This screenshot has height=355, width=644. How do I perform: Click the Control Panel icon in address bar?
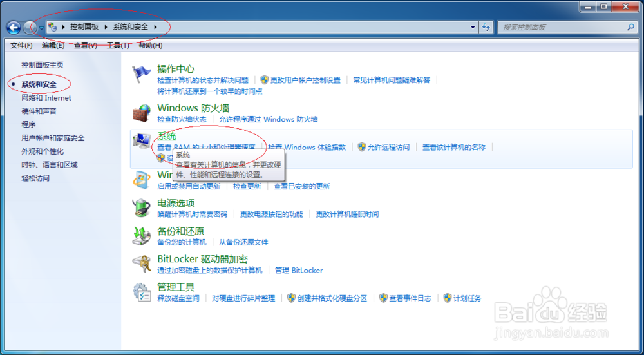click(53, 27)
